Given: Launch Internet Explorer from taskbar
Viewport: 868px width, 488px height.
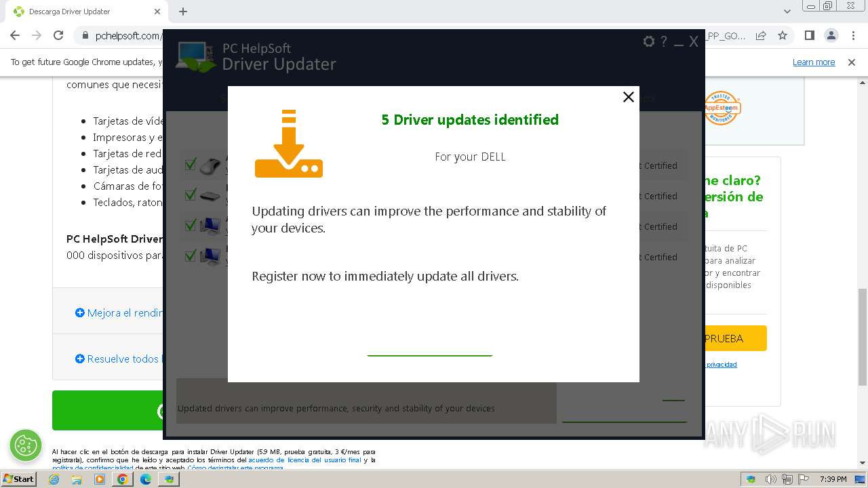Looking at the screenshot, I should click(x=55, y=479).
